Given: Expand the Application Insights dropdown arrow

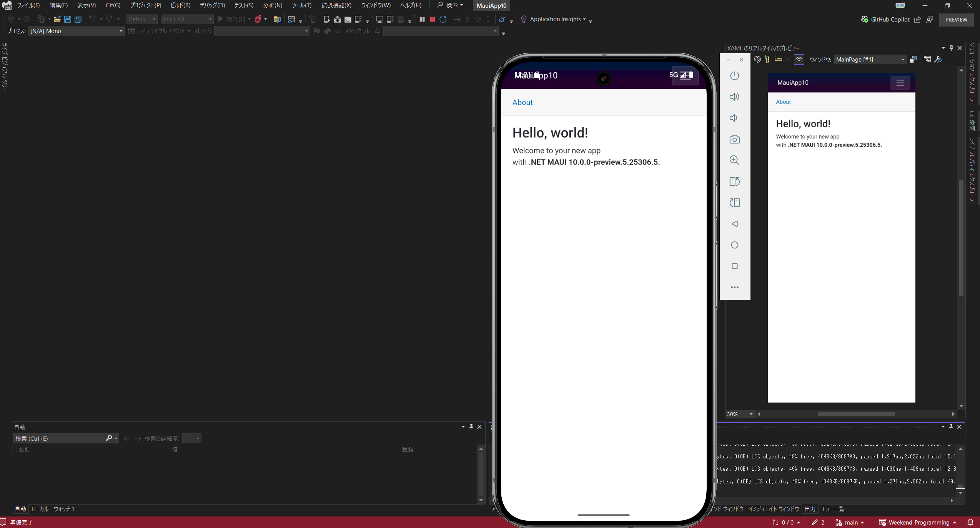Looking at the screenshot, I should tap(584, 19).
